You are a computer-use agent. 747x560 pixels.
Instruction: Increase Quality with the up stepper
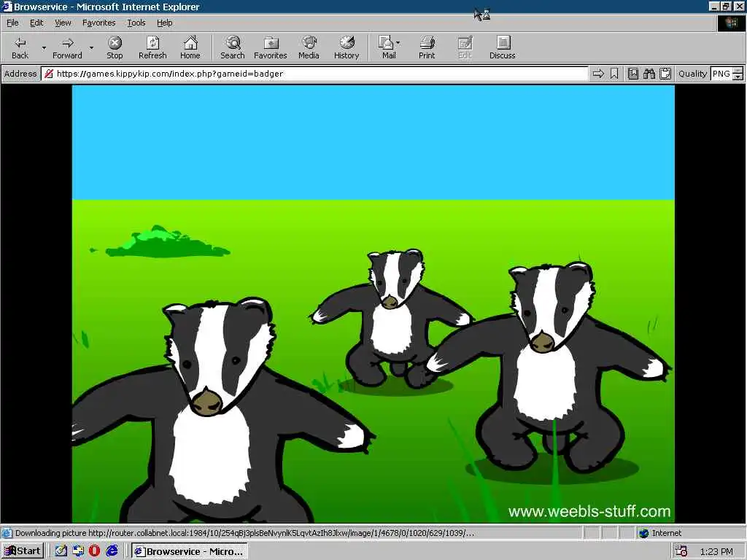coord(738,71)
